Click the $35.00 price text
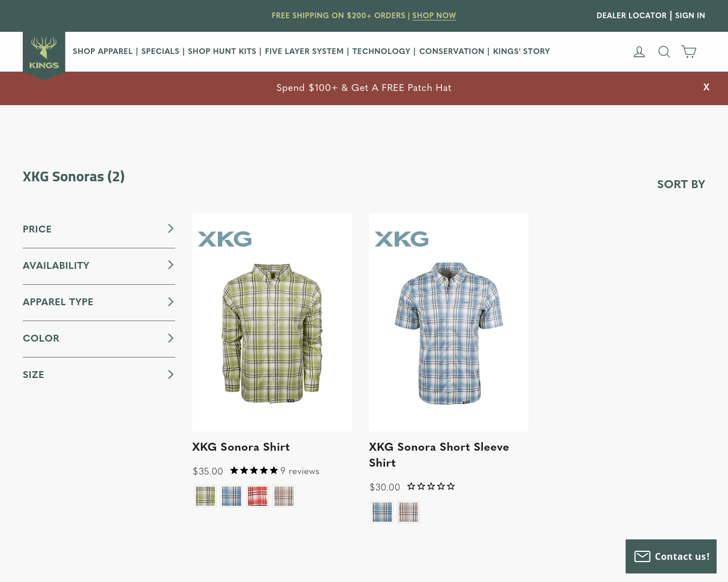Image resolution: width=728 pixels, height=582 pixels. click(x=208, y=471)
